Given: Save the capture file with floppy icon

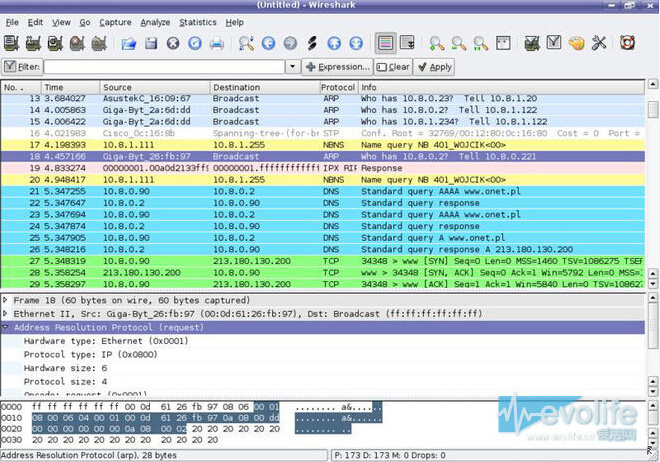Looking at the screenshot, I should pos(151,43).
